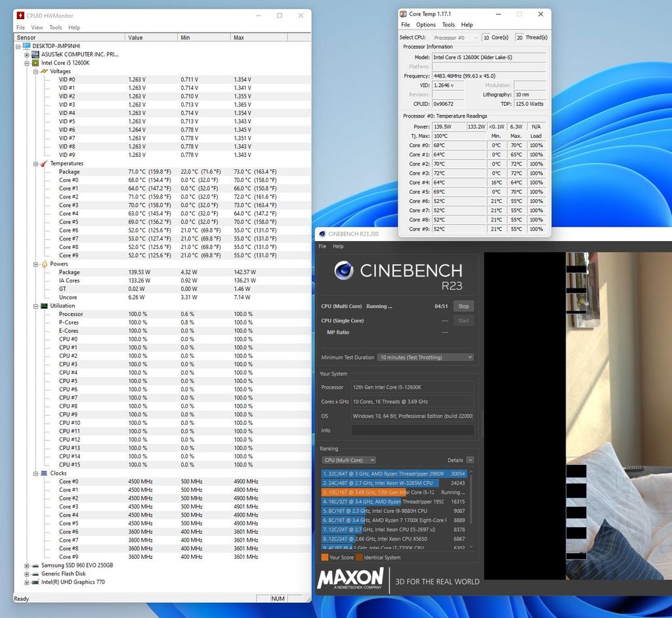Select the Core i9-9880H ranking entry

(x=394, y=511)
